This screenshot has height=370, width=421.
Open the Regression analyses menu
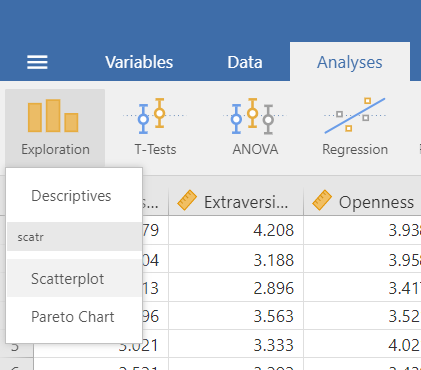[x=355, y=128]
